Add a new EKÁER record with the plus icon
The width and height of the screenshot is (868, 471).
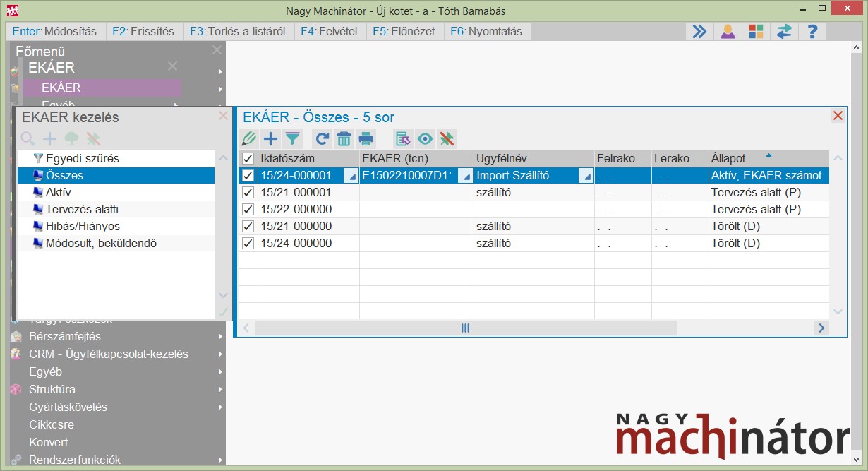click(x=270, y=138)
